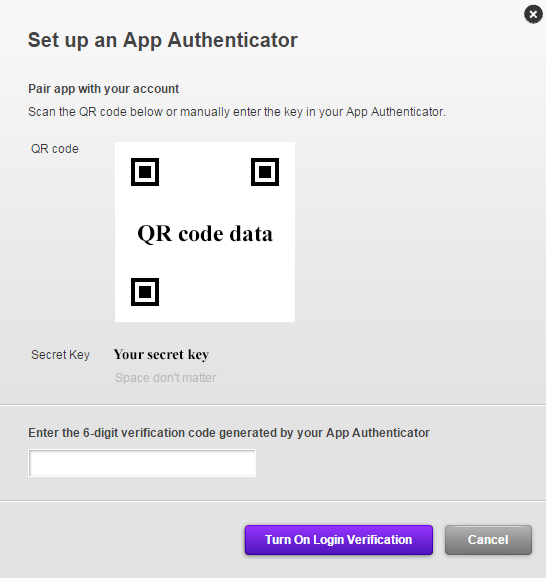Viewport: 546px width, 578px height.
Task: Cancel the authenticator setup
Action: (x=488, y=540)
